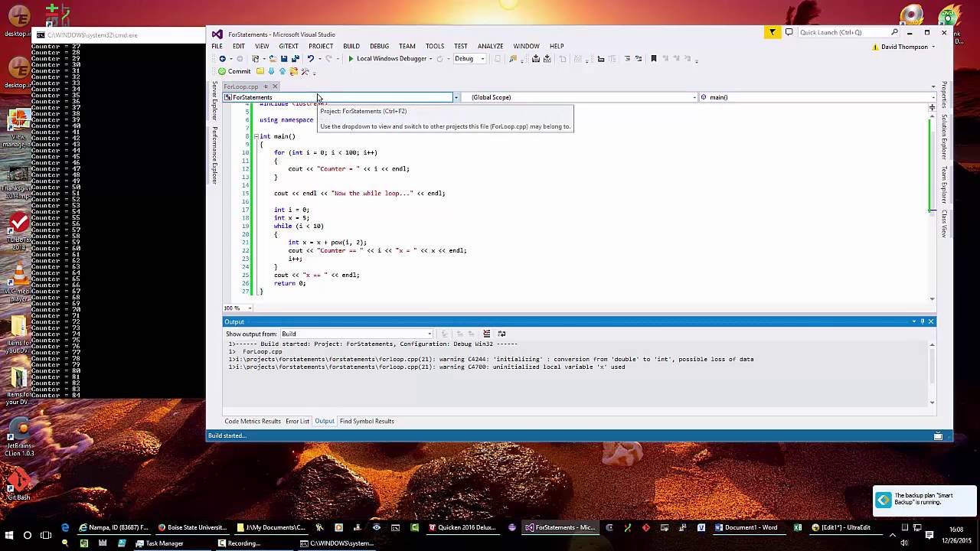Viewport: 980px width, 551px height.
Task: Open the David Thompson account dropdown
Action: pos(932,47)
